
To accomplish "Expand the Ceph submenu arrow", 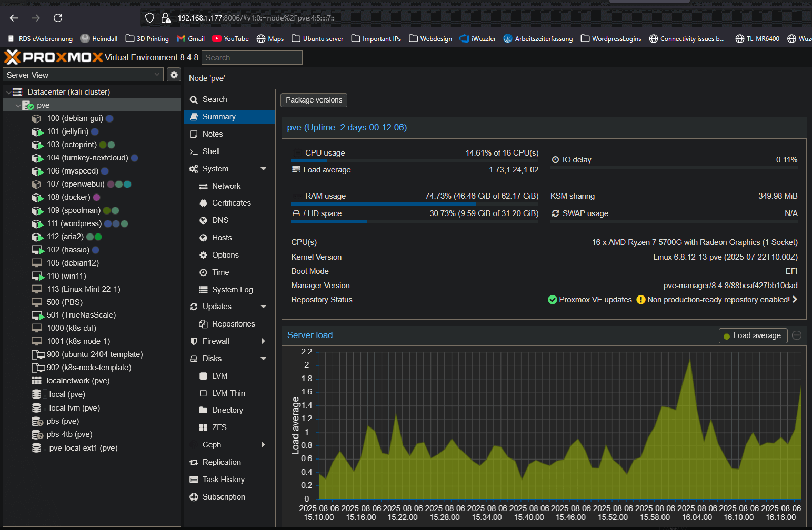I will coord(263,445).
